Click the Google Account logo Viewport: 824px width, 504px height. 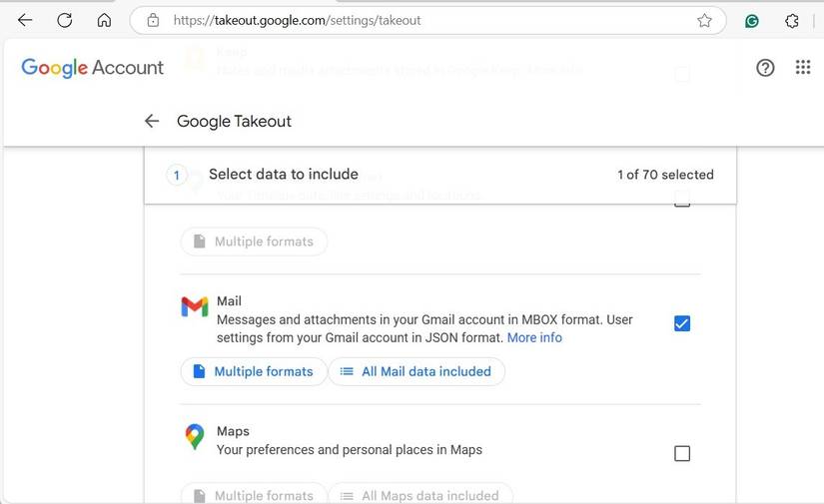click(x=92, y=68)
